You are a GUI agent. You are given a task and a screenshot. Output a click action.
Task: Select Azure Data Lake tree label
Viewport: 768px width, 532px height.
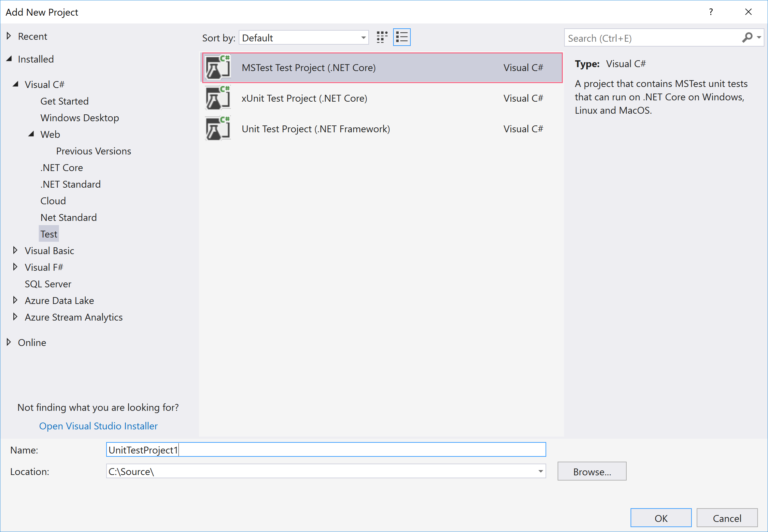point(59,301)
